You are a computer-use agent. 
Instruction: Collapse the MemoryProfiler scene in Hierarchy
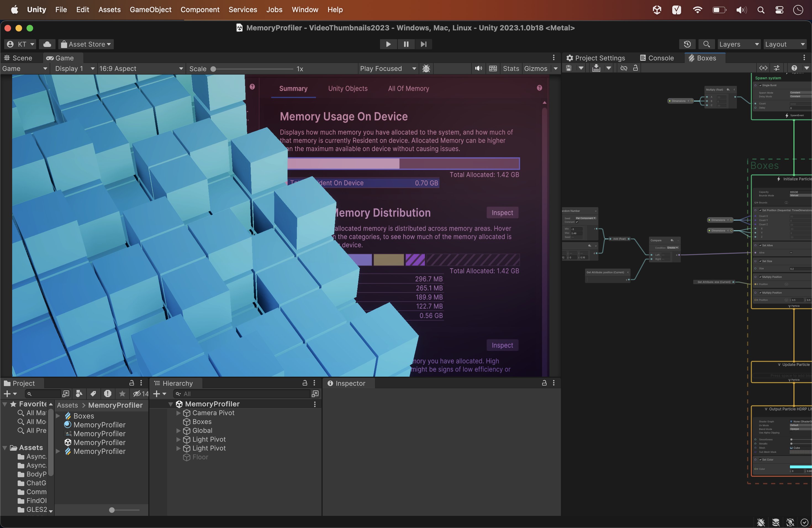[x=171, y=404]
